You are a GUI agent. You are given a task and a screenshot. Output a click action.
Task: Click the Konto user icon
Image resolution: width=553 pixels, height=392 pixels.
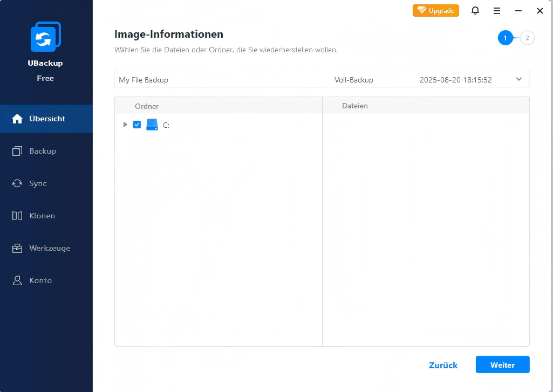coord(17,280)
